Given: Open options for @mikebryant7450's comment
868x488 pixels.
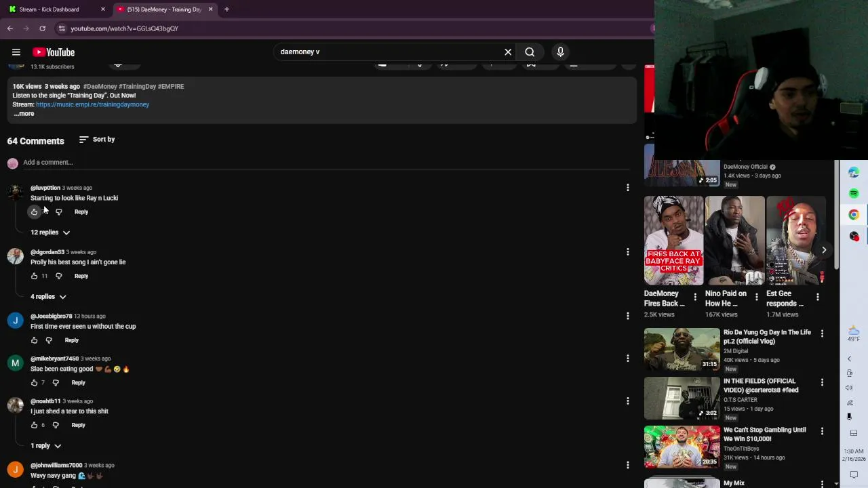Looking at the screenshot, I should [x=627, y=359].
